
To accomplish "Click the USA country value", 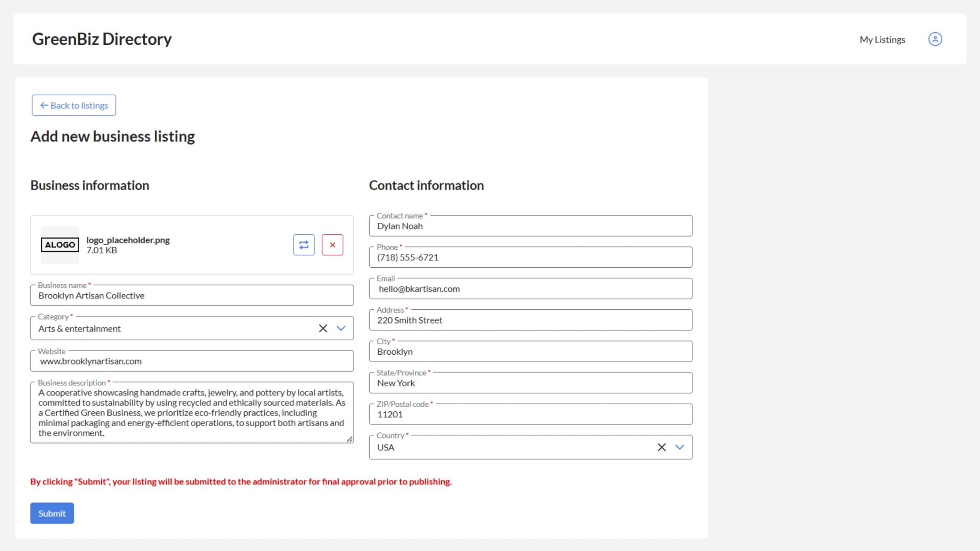I will (386, 447).
